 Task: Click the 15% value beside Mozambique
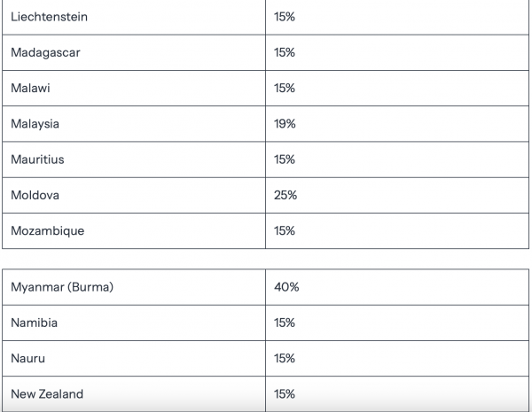[285, 231]
